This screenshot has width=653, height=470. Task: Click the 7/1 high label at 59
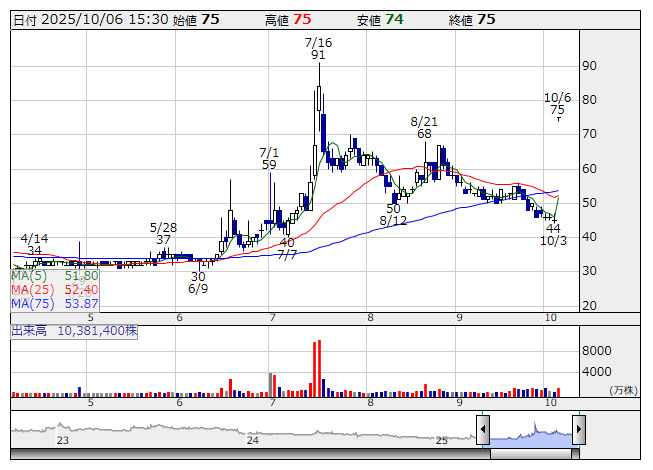coord(269,158)
